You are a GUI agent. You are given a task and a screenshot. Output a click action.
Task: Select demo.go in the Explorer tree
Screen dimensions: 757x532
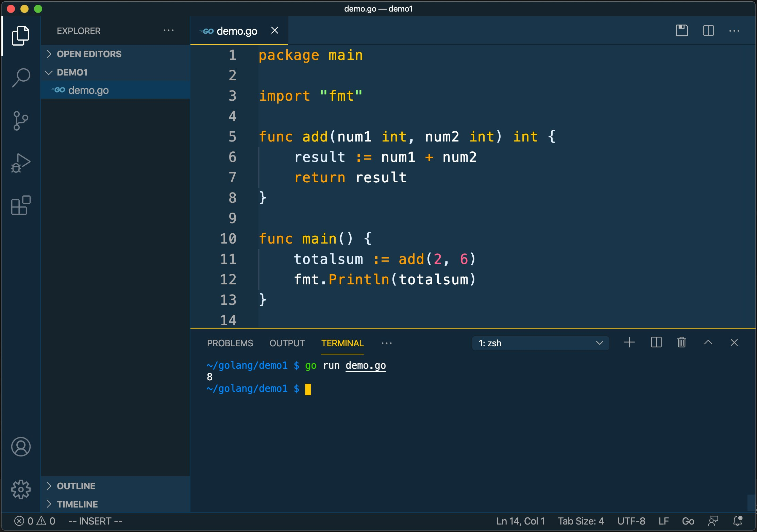tap(88, 90)
